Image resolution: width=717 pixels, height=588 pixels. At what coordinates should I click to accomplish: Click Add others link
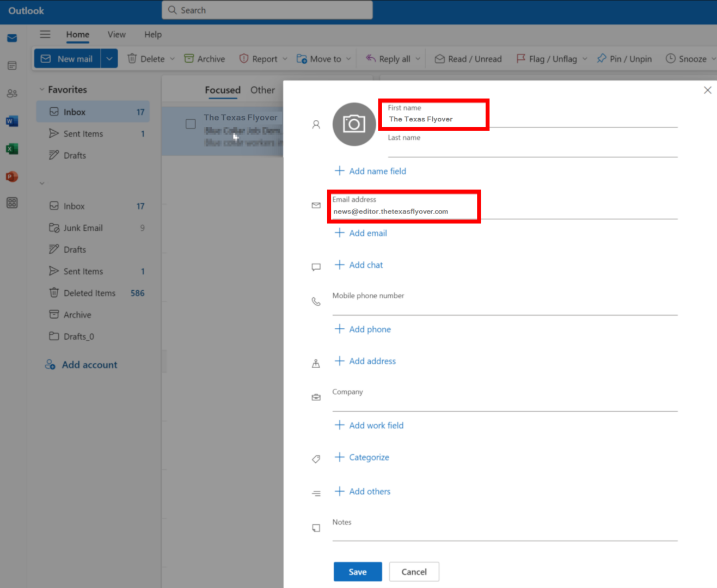pyautogui.click(x=370, y=491)
